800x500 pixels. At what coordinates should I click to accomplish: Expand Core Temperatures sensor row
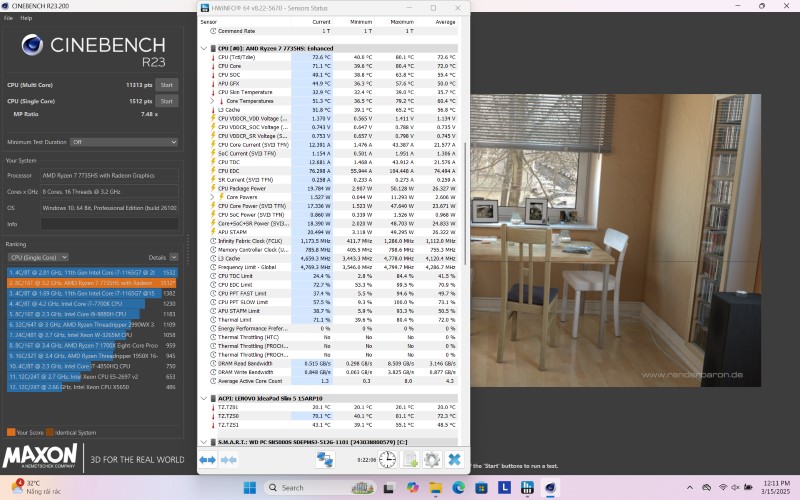tap(212, 101)
